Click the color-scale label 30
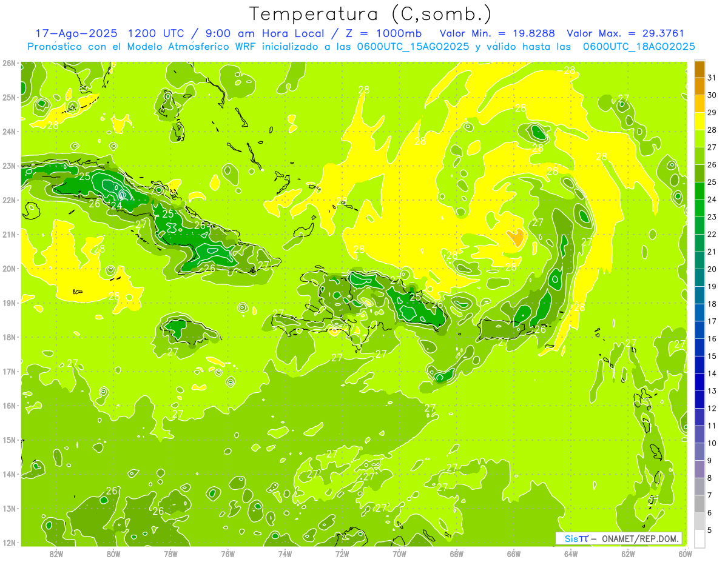Screen dimensions: 728x562 tap(712, 95)
